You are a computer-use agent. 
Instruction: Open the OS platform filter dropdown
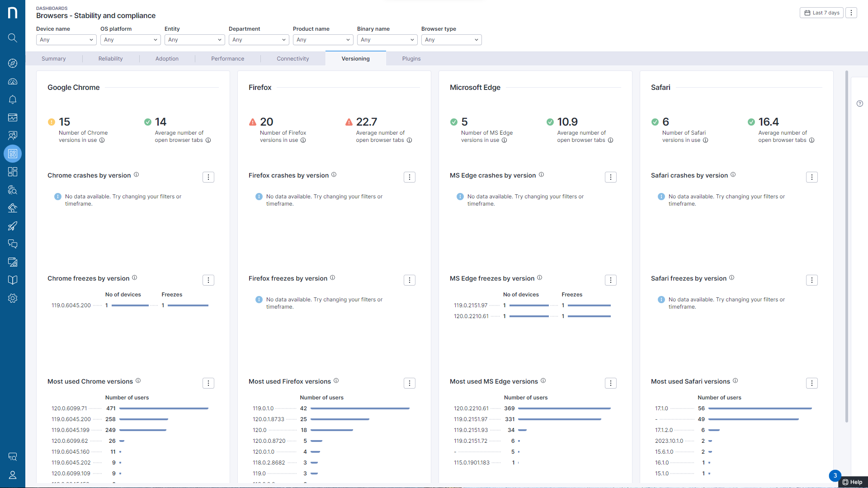tap(131, 40)
